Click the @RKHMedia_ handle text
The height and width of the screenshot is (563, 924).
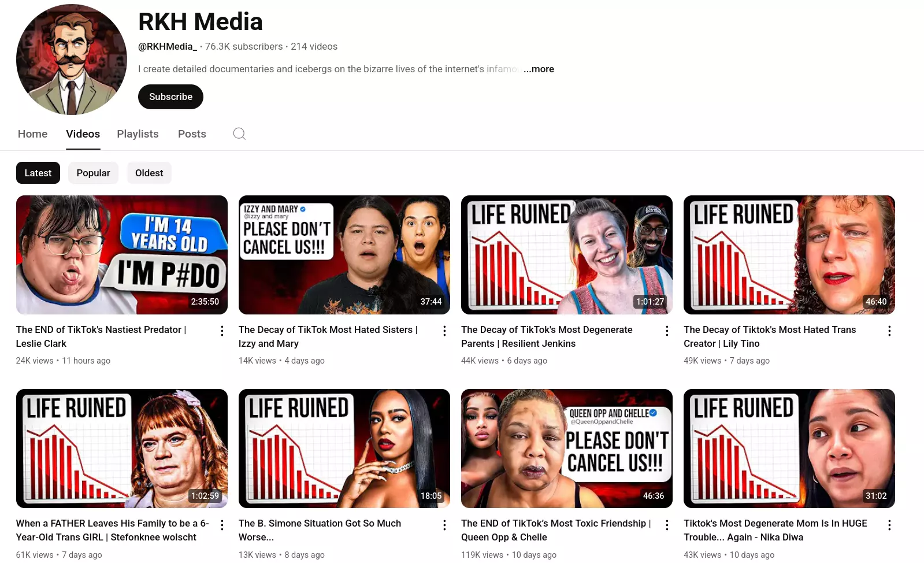168,46
